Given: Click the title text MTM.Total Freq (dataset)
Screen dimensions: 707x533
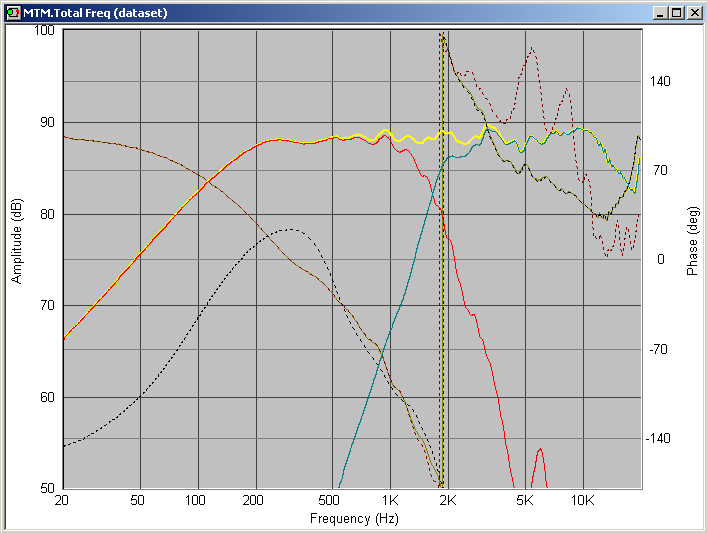Looking at the screenshot, I should pos(95,13).
